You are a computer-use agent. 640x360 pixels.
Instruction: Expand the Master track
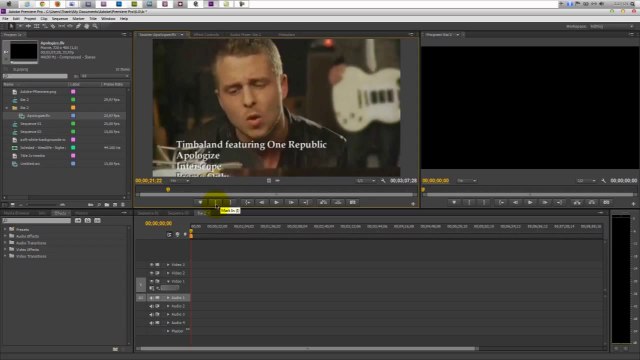tap(168, 331)
